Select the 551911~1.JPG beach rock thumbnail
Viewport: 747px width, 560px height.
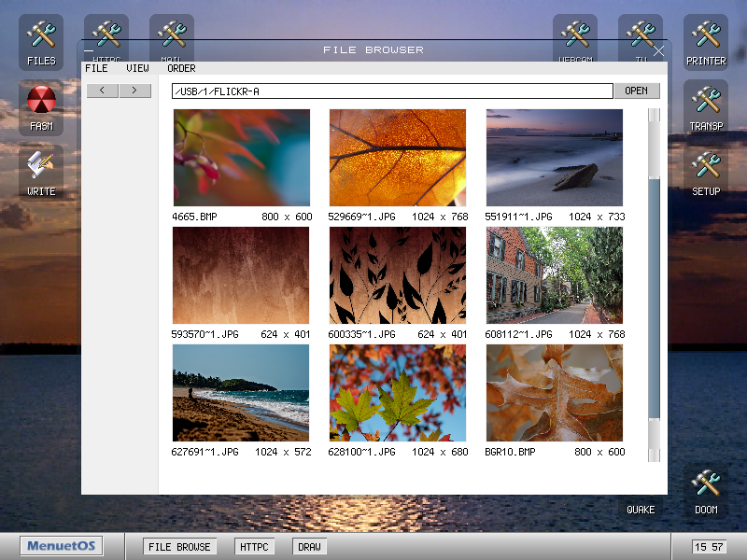(x=555, y=158)
